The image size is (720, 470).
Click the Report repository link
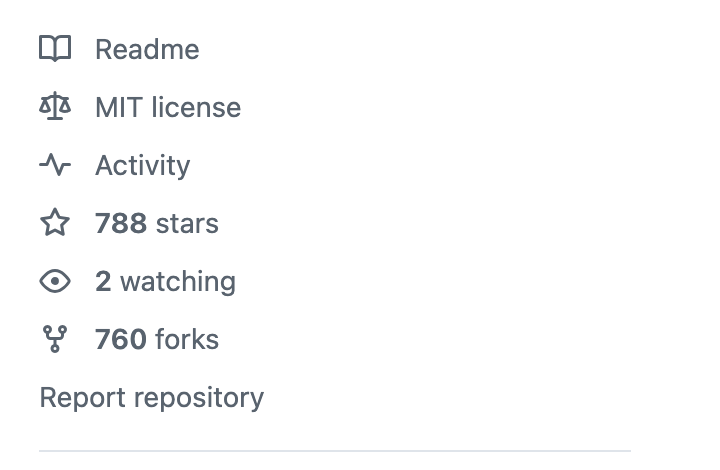click(x=151, y=398)
